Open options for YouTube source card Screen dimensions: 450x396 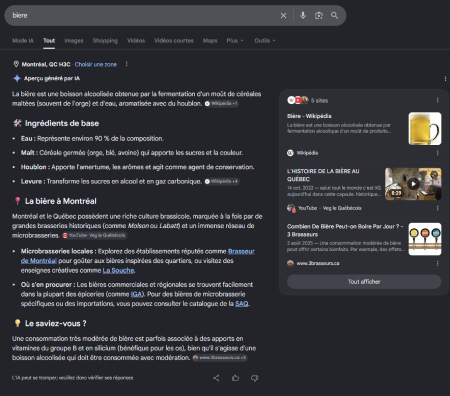(437, 208)
